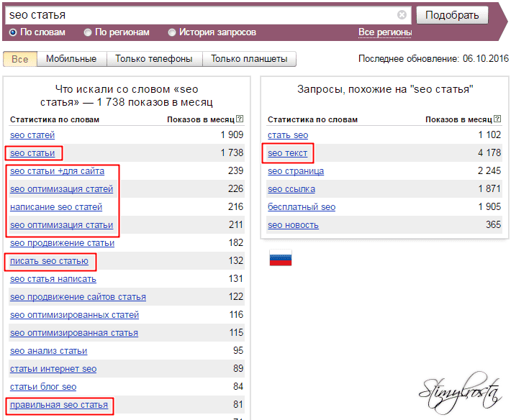Open the seo статьи +для сайта link
The width and height of the screenshot is (511, 420).
pos(57,171)
